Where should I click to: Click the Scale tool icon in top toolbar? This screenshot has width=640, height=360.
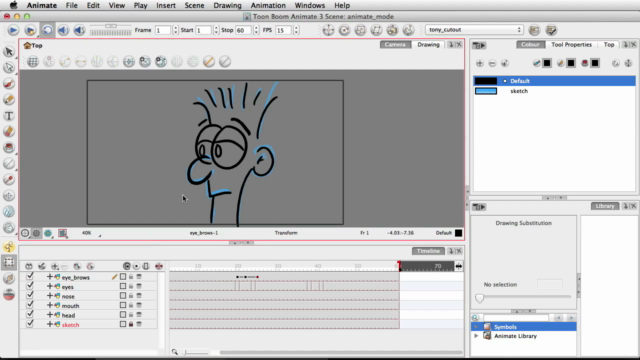[360, 30]
